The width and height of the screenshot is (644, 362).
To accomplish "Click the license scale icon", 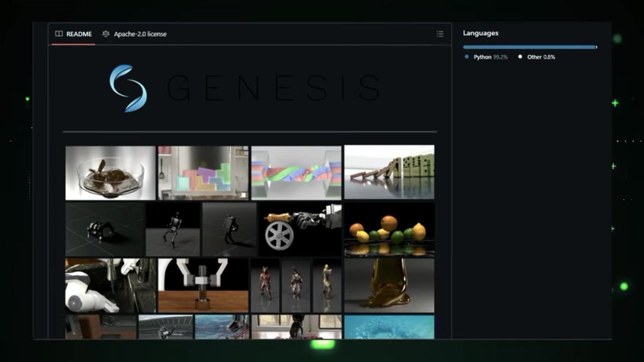I will (x=106, y=34).
